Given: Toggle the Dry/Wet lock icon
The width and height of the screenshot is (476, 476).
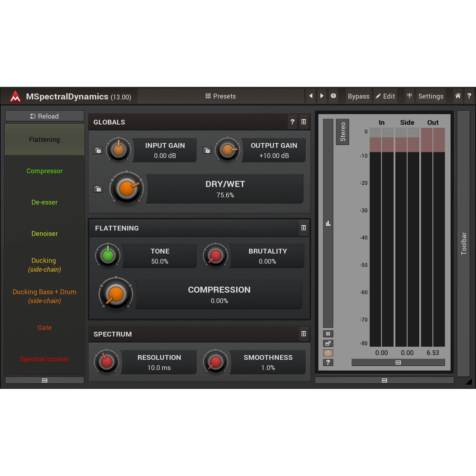Looking at the screenshot, I should click(98, 189).
